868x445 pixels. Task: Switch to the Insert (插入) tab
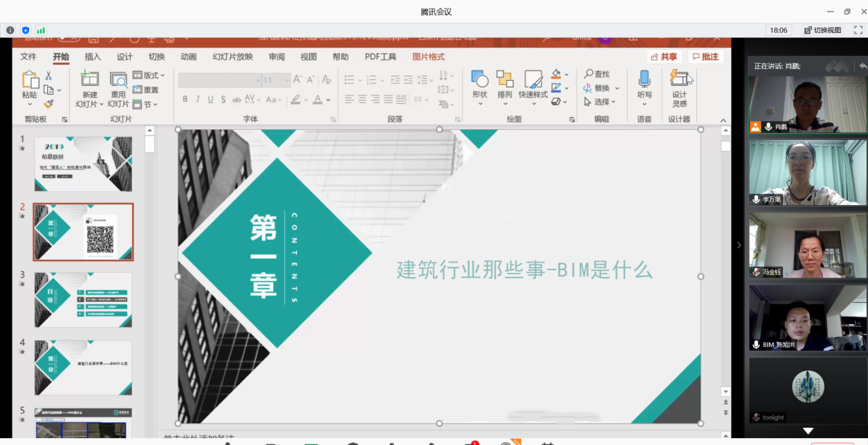click(93, 57)
